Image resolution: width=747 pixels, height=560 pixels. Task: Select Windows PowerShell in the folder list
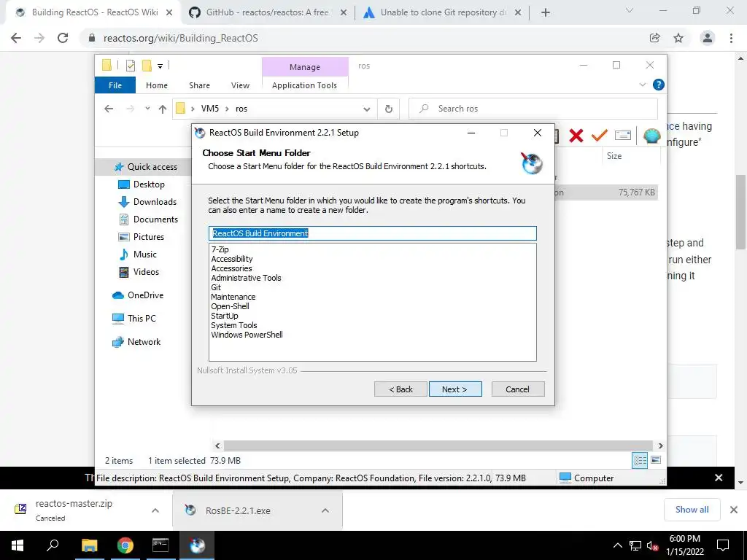point(247,335)
